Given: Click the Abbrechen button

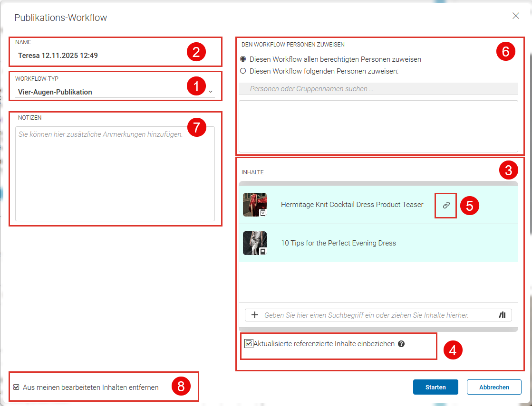Looking at the screenshot, I should 494,387.
